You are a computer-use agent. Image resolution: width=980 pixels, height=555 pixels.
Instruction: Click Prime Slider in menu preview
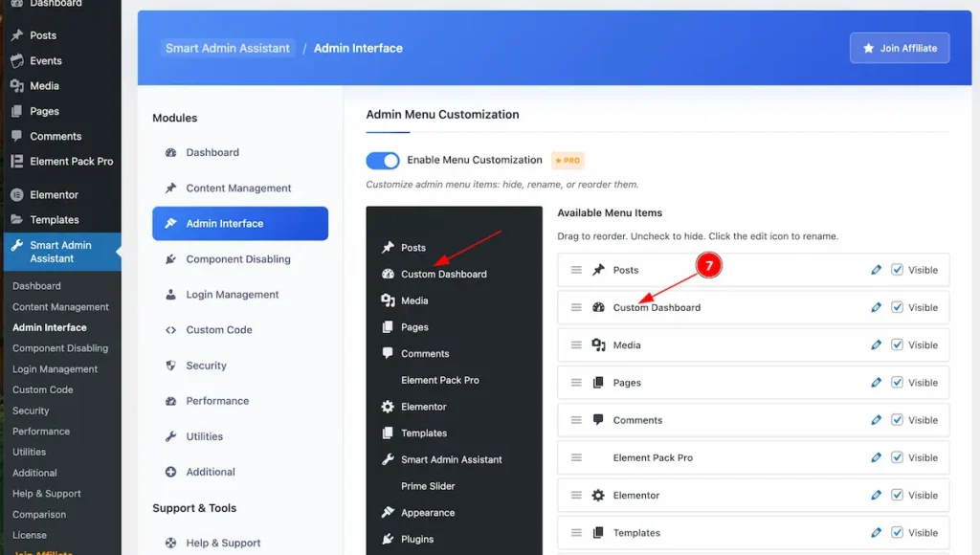[428, 486]
